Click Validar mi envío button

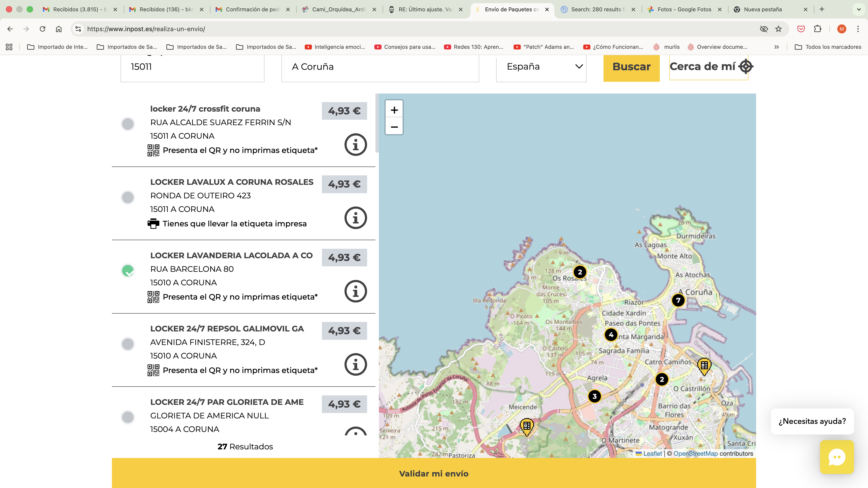click(434, 473)
